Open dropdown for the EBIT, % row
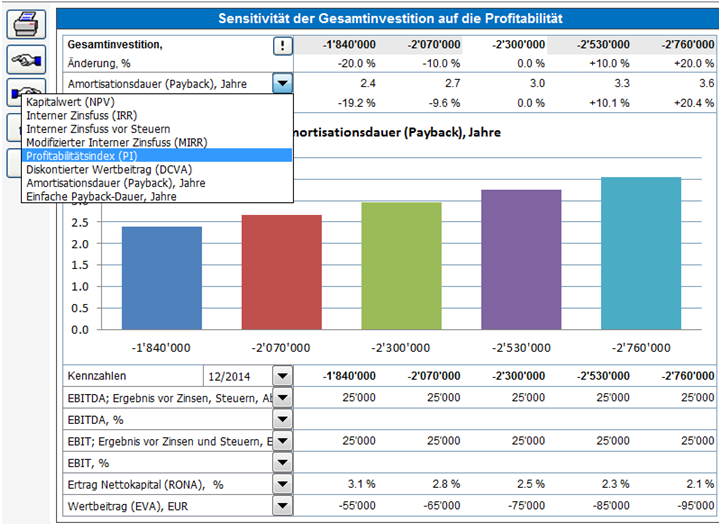The width and height of the screenshot is (719, 524). point(282,463)
